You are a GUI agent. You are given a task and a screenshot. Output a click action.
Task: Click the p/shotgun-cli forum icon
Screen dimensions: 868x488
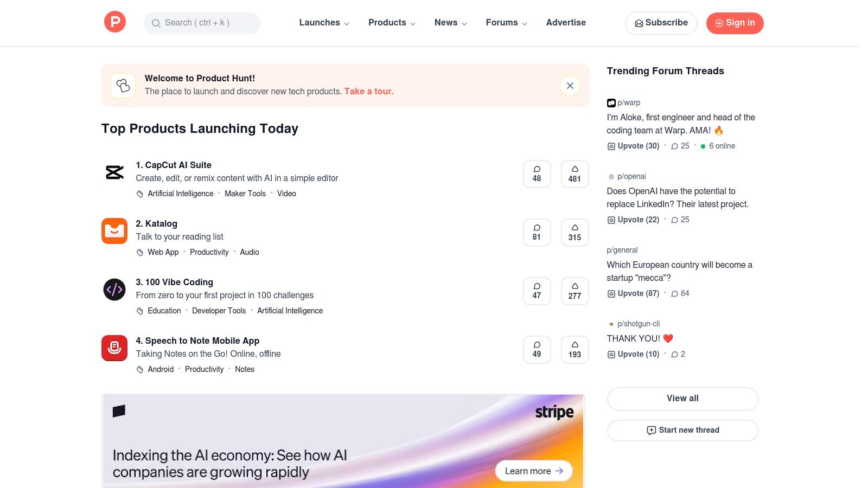click(611, 324)
